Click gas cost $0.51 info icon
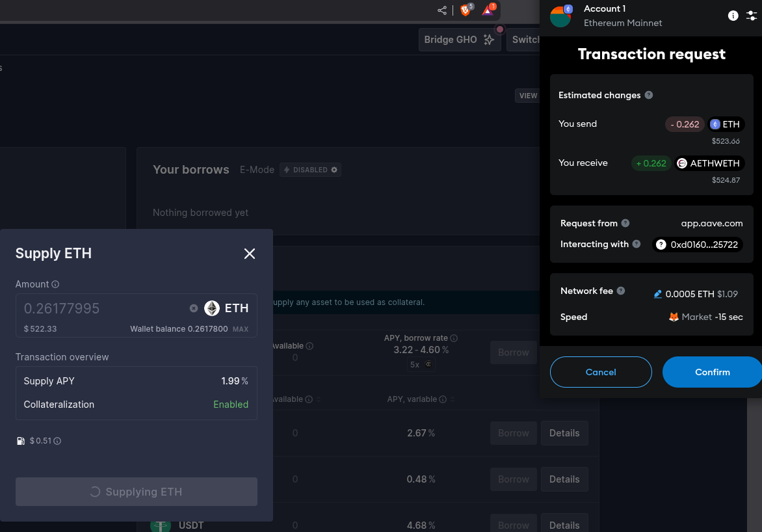This screenshot has height=532, width=762. click(57, 441)
